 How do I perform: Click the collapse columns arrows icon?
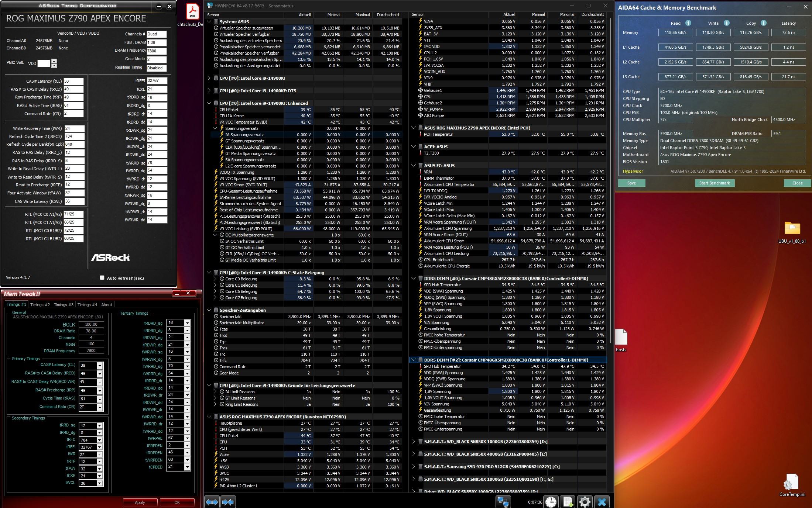click(x=228, y=502)
